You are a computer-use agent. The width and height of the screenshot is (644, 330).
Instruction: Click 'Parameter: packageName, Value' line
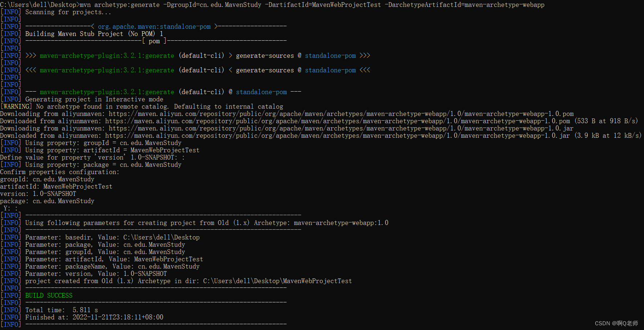point(100,266)
